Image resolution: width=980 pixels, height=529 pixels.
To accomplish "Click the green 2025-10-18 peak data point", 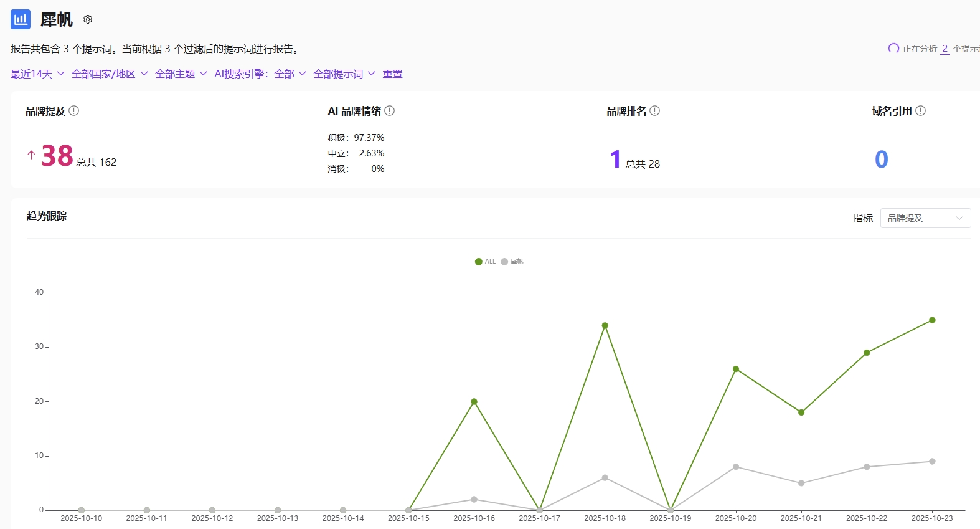I will (605, 325).
